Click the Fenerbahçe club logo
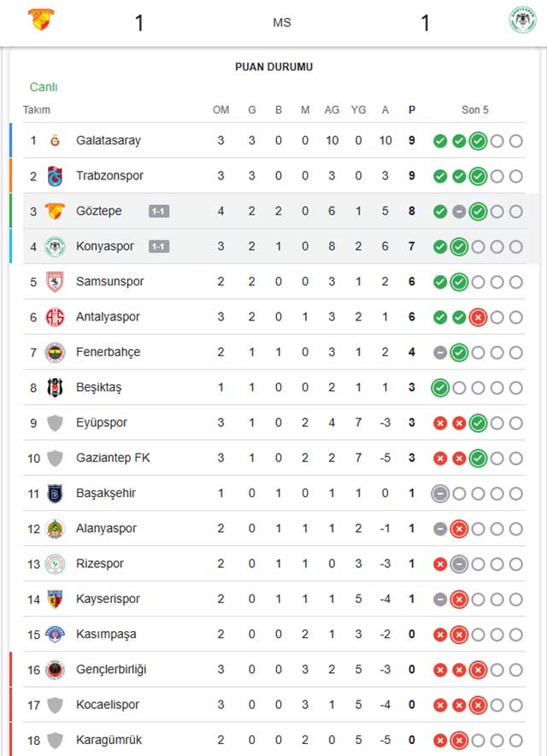The width and height of the screenshot is (547, 756). [56, 352]
